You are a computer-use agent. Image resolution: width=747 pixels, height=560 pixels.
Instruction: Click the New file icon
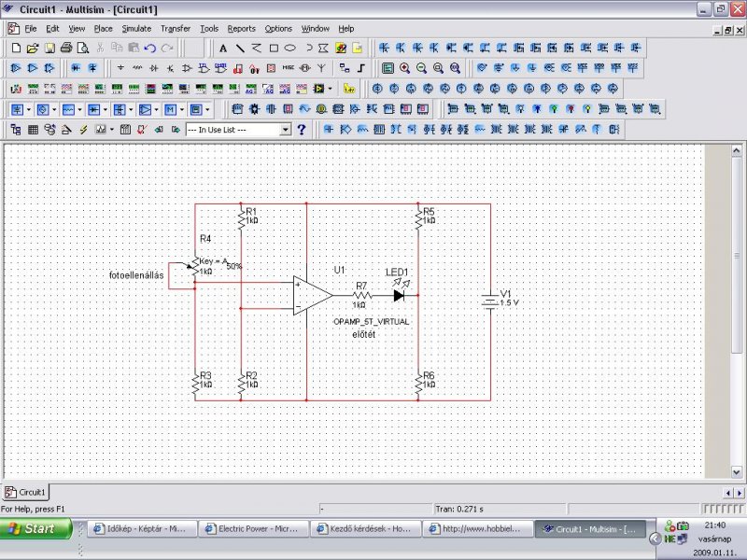16,48
